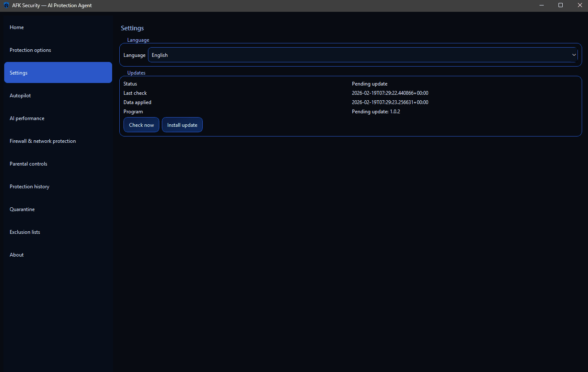Click the Last check timestamp value
Screen dimensions: 588x372
(390, 93)
